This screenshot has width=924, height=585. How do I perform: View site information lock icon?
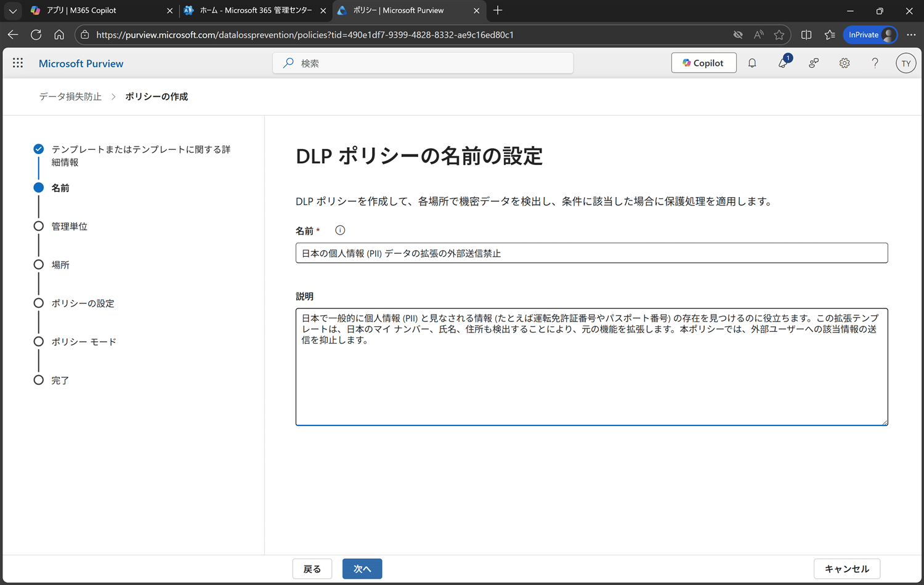pyautogui.click(x=85, y=34)
